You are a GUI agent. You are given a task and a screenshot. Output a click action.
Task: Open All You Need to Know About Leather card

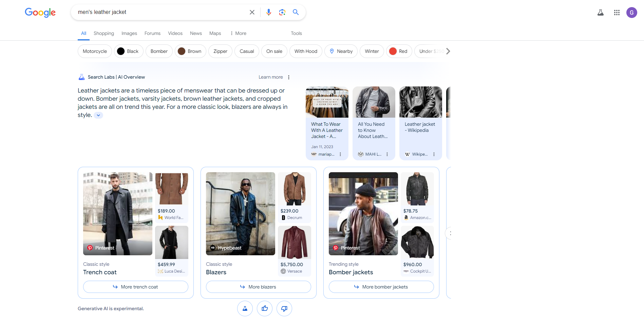(x=374, y=123)
